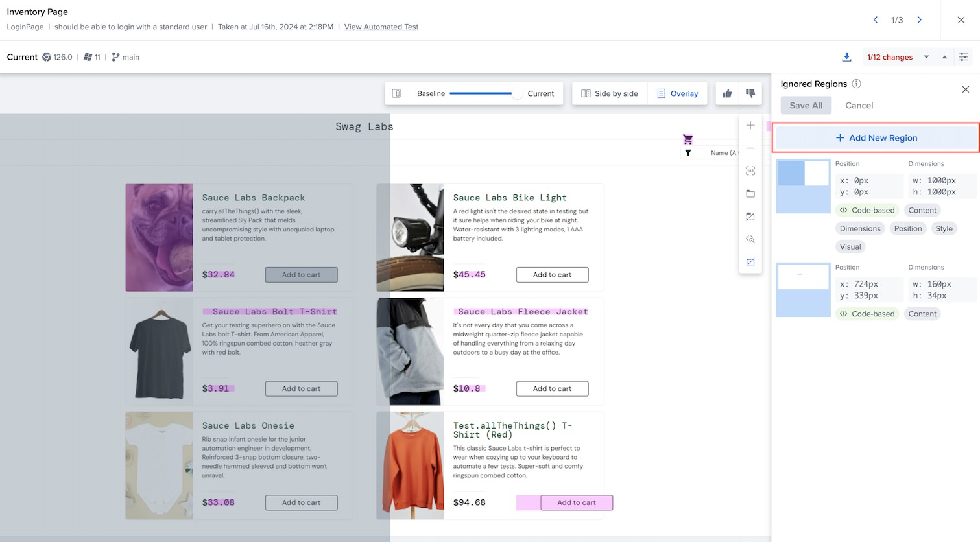980x542 pixels.
Task: Reset zoom to 100 percent icon
Action: click(x=750, y=171)
